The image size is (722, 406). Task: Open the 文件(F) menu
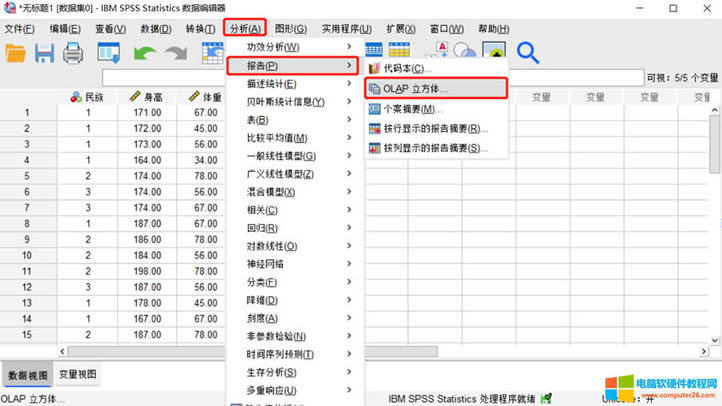coord(19,29)
